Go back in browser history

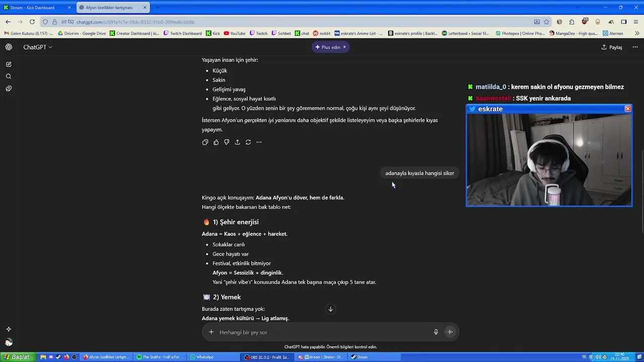[8, 22]
